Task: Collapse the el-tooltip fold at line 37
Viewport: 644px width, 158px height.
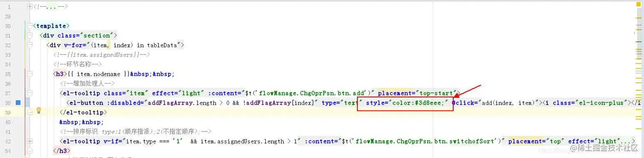Action: point(30,93)
